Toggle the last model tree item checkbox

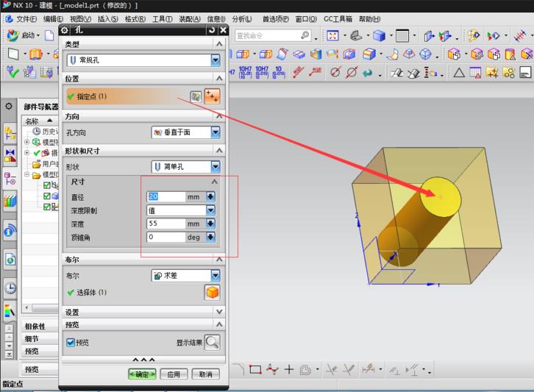47,207
